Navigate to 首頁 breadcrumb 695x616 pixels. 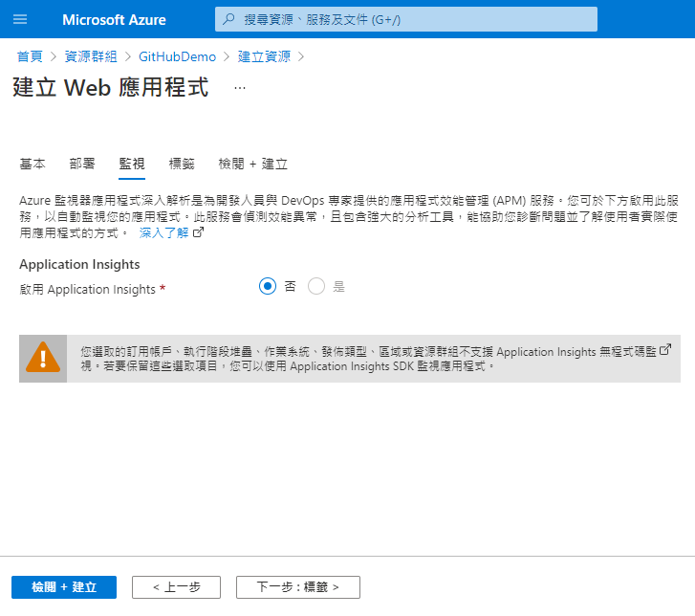(30, 56)
